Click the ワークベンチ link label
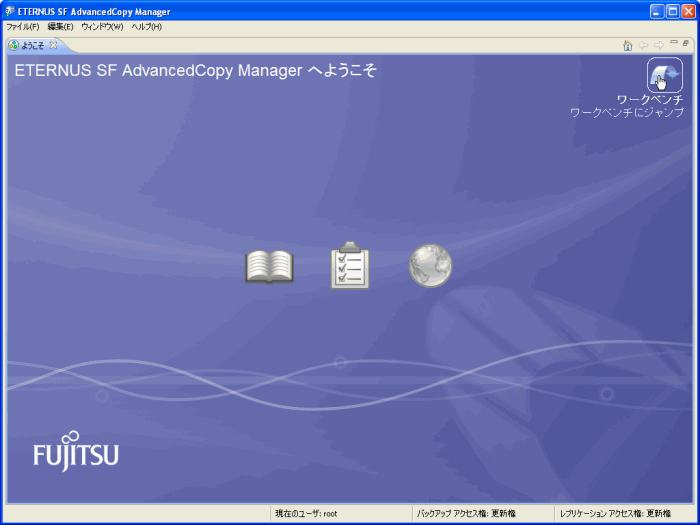The width and height of the screenshot is (700, 525). coord(650,100)
